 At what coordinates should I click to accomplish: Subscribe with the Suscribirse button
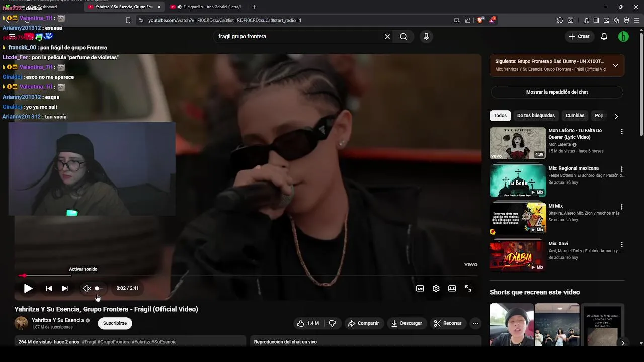[115, 323]
